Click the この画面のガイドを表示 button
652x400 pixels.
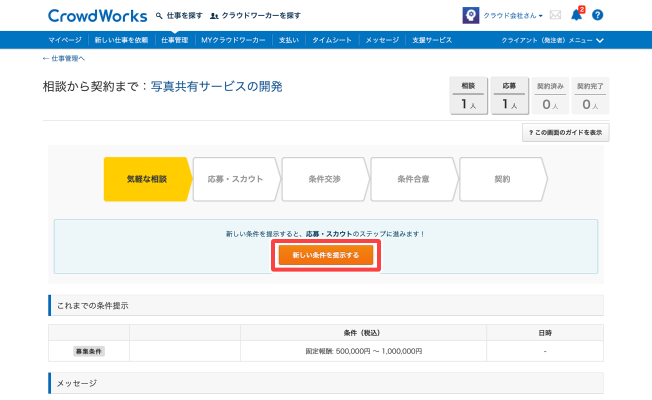tap(565, 132)
